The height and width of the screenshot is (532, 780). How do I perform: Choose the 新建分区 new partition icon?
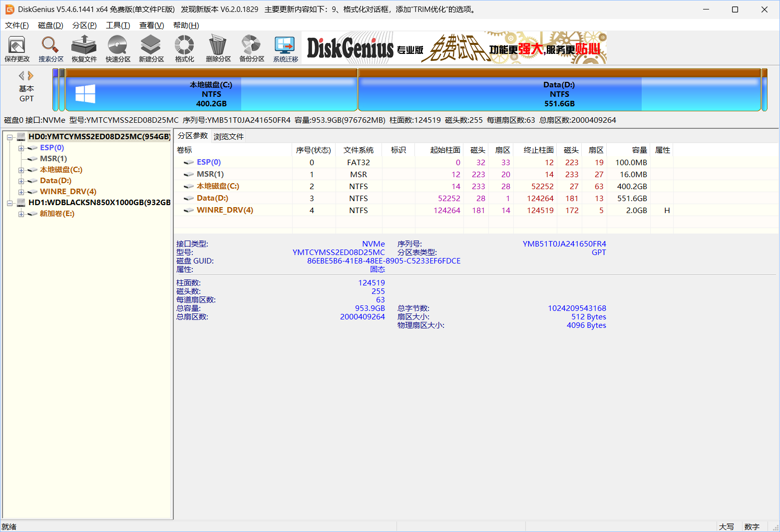(151, 49)
